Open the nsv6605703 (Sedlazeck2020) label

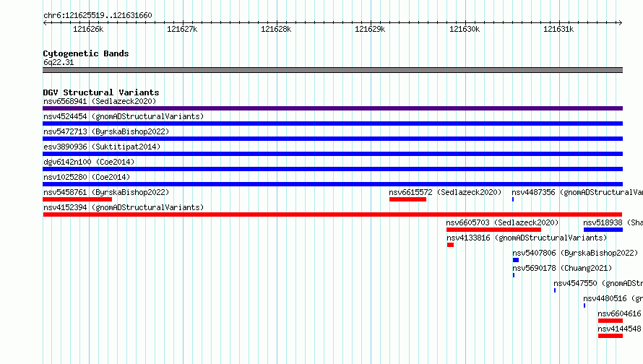tap(502, 222)
